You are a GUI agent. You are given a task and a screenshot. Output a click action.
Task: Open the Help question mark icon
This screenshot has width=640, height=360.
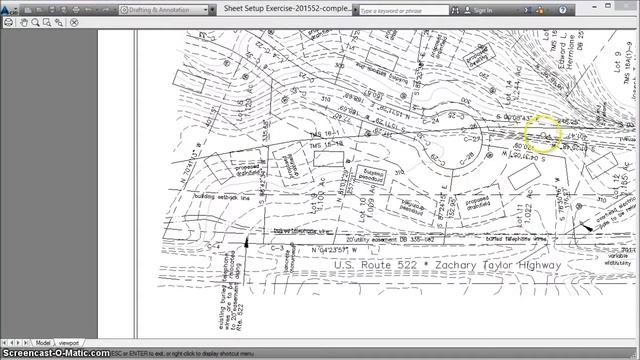click(x=562, y=10)
